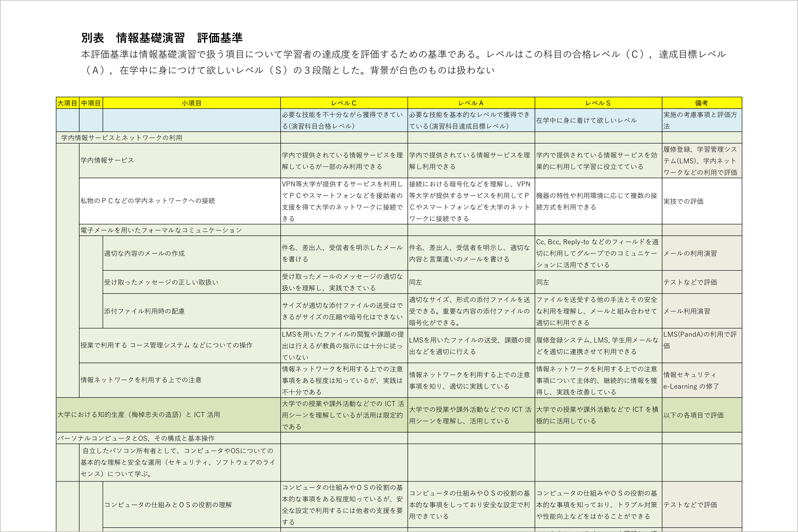
Task: Select the 中項目 header cell
Action: click(x=91, y=103)
